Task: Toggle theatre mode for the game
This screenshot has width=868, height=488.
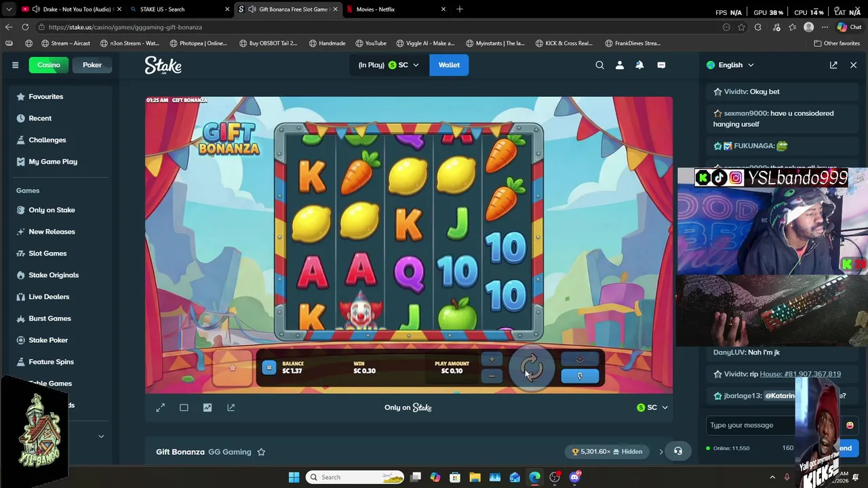Action: pos(184,407)
